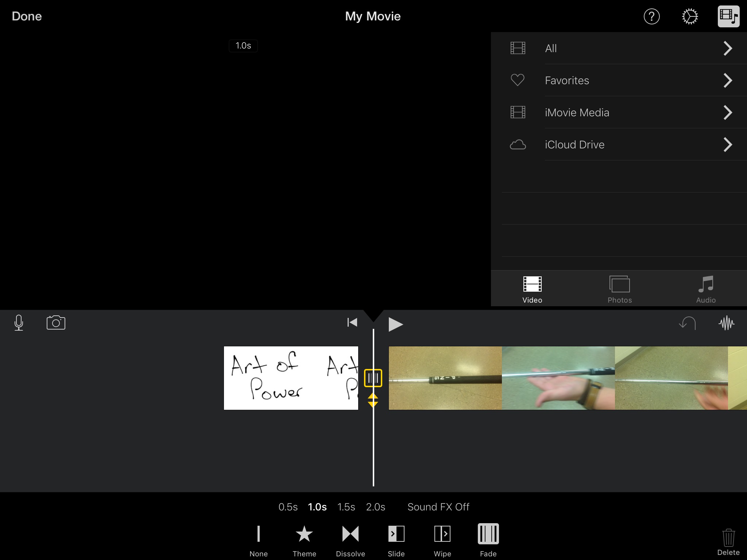The width and height of the screenshot is (747, 560).
Task: Open the help question mark icon
Action: [x=651, y=16]
